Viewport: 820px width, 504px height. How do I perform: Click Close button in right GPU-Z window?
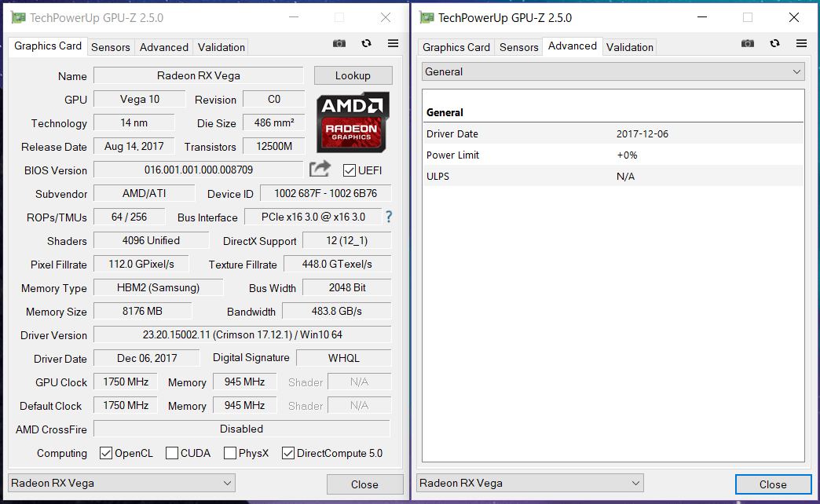click(773, 484)
